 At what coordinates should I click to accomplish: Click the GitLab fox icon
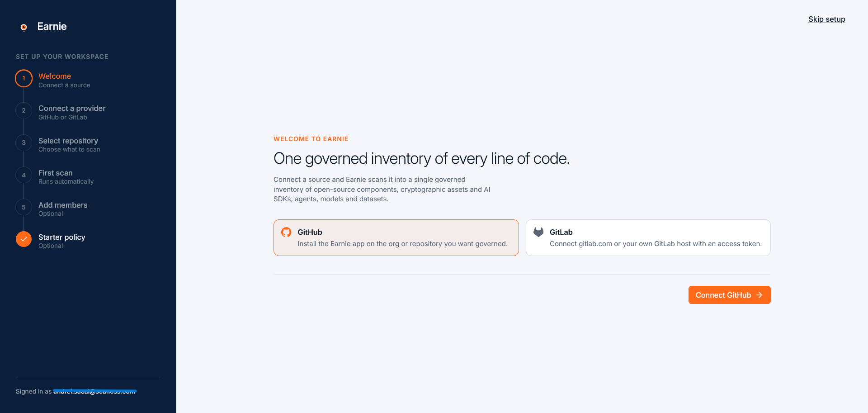click(x=538, y=232)
